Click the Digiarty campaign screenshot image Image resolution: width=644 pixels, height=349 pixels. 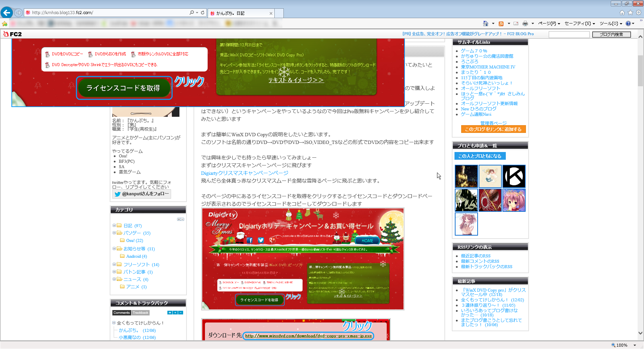coord(303,259)
